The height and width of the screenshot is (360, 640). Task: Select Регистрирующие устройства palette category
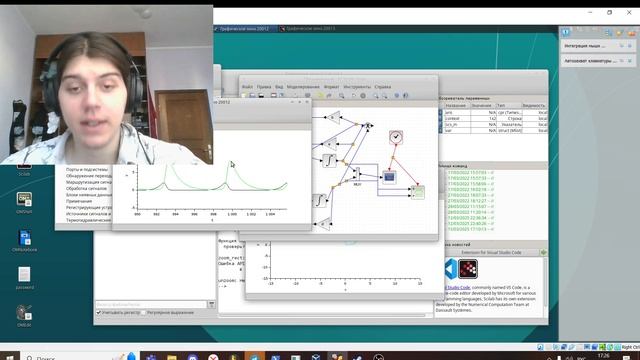pos(89,207)
